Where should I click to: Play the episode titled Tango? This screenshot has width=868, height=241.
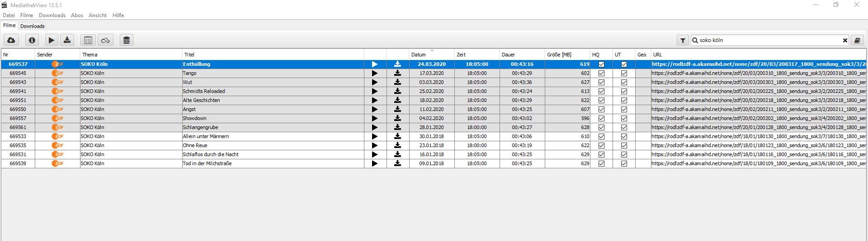tap(375, 73)
